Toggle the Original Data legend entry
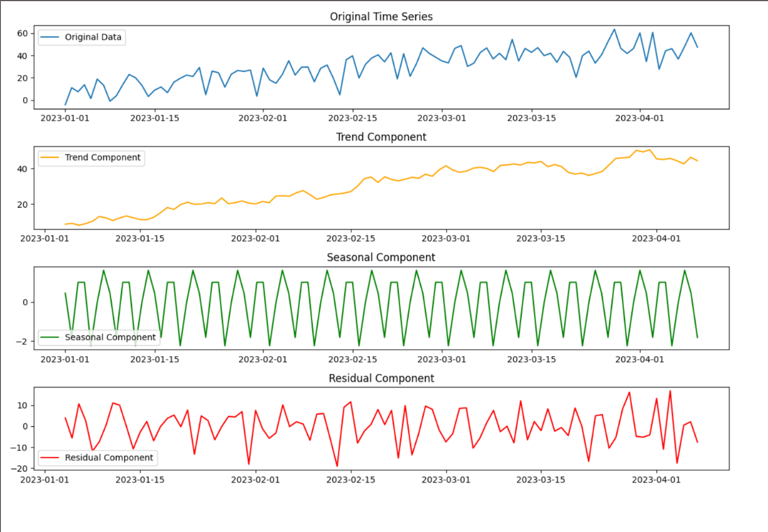768x532 pixels. pos(82,37)
